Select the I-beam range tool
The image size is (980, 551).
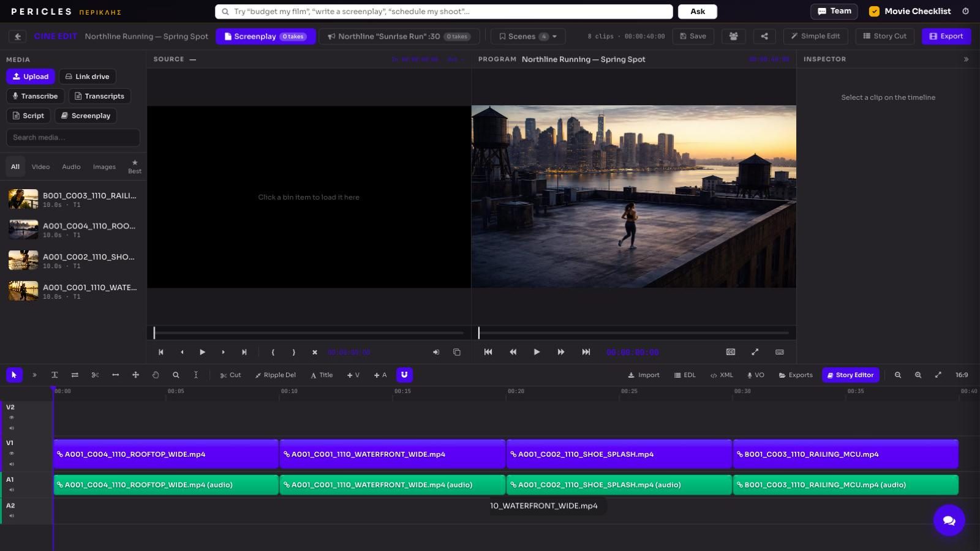196,375
